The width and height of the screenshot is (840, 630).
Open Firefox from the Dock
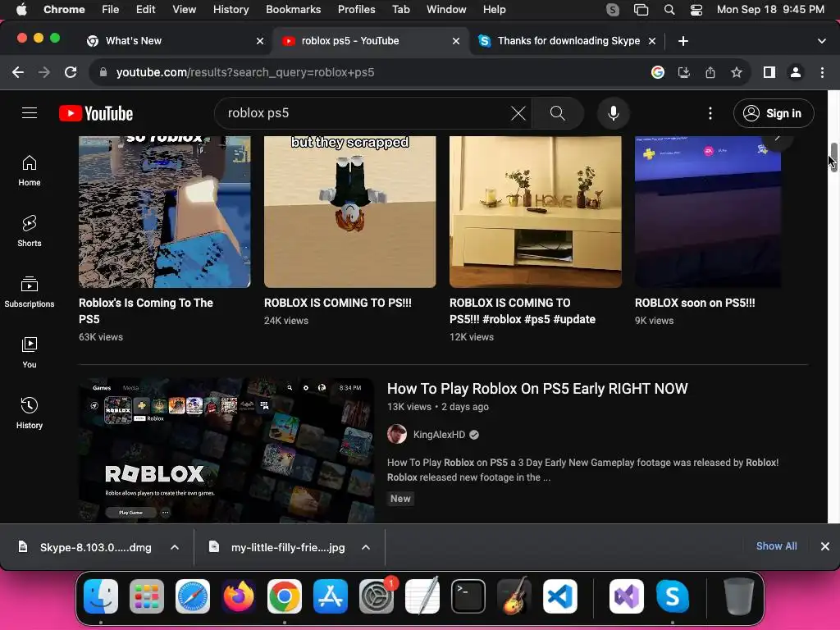239,596
